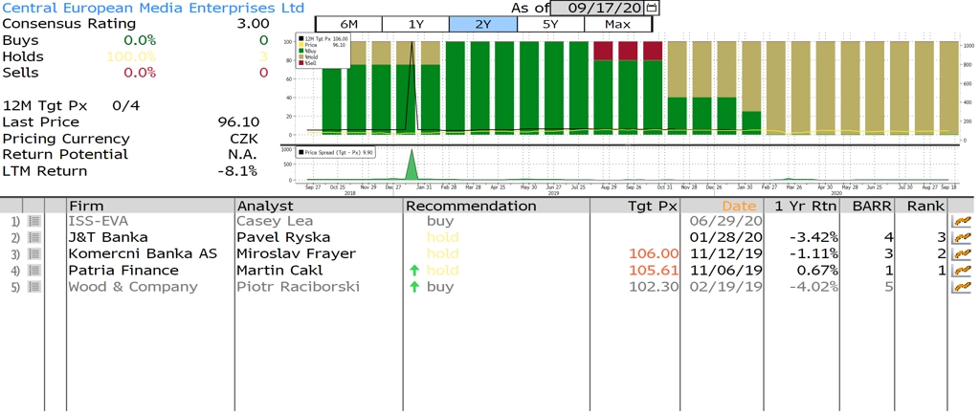Image resolution: width=980 pixels, height=416 pixels.
Task: Open report icon for Patria Finance row
Action: click(x=961, y=271)
